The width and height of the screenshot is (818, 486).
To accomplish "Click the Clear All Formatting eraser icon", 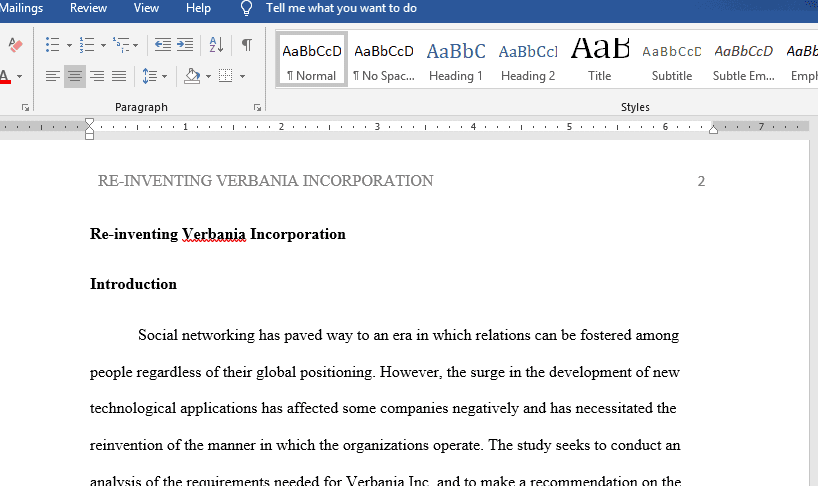I will 15,45.
